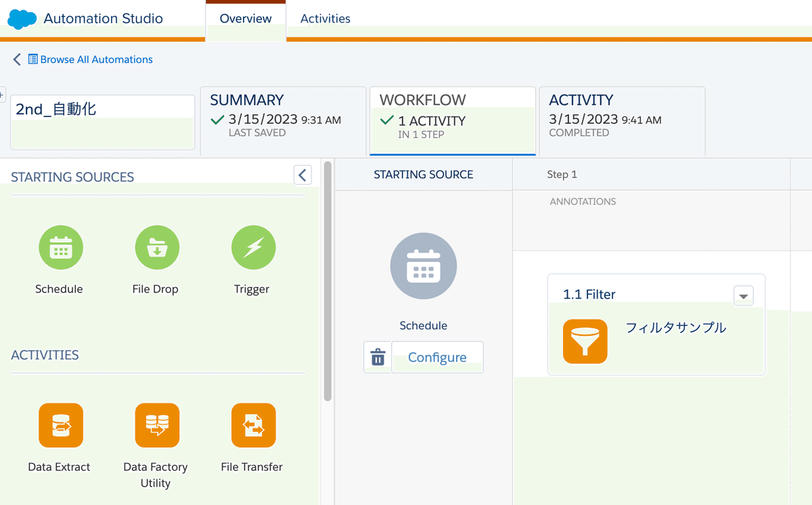The height and width of the screenshot is (505, 812).
Task: Collapse the left sources panel
Action: [x=302, y=175]
